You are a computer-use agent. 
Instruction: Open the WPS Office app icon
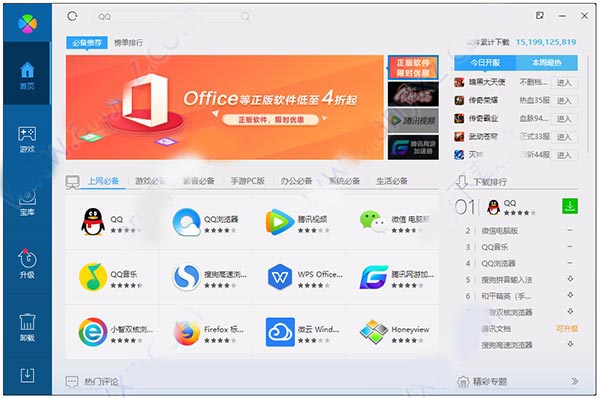[280, 277]
